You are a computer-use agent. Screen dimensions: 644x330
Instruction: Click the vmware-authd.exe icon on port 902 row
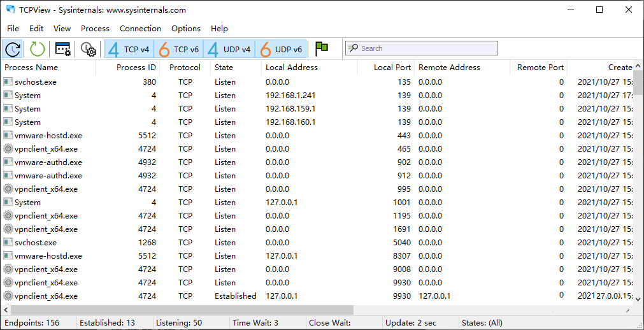pos(8,162)
